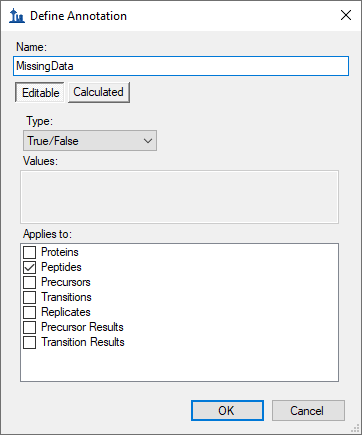Screen dimensions: 362x435
Task: Click inside the Values text box
Action: pyautogui.click(x=179, y=197)
